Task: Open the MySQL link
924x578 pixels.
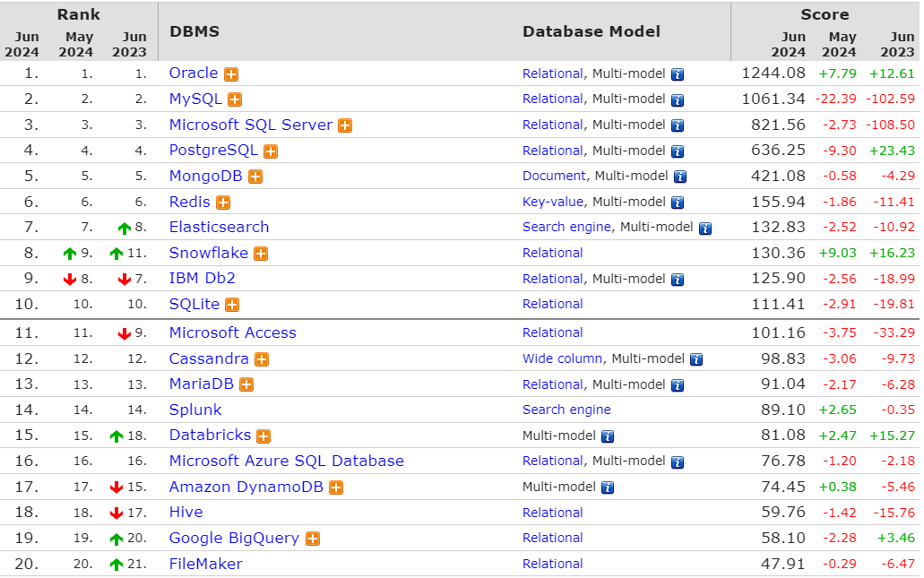Action: pyautogui.click(x=195, y=99)
